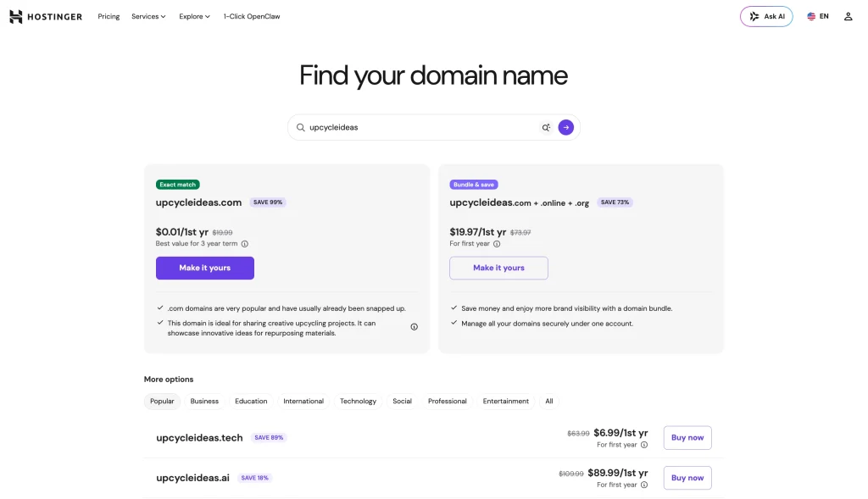Go to the Pricing page
The width and height of the screenshot is (868, 499).
point(108,17)
